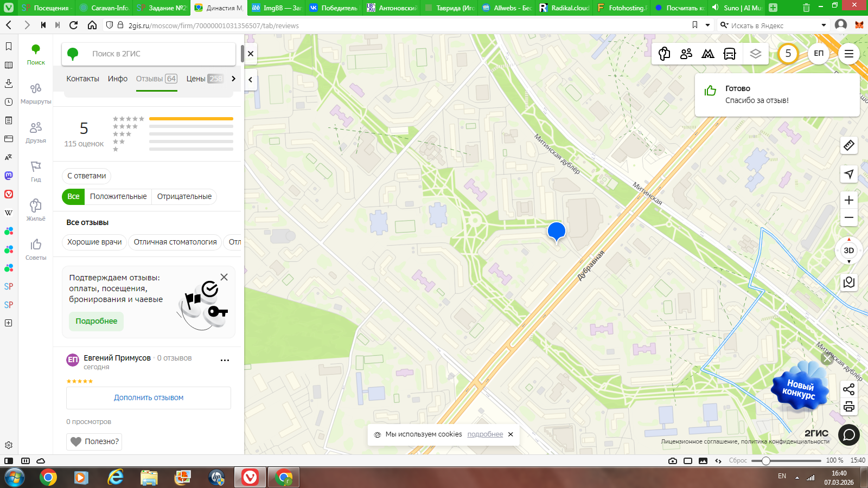Open the map ruler measurement tool
The width and height of the screenshot is (868, 488).
[x=849, y=145]
